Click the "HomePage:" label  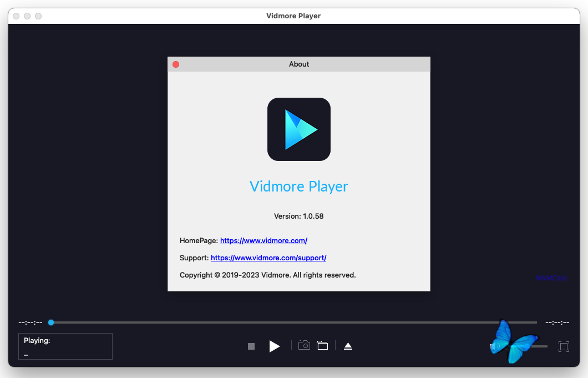pyautogui.click(x=199, y=240)
